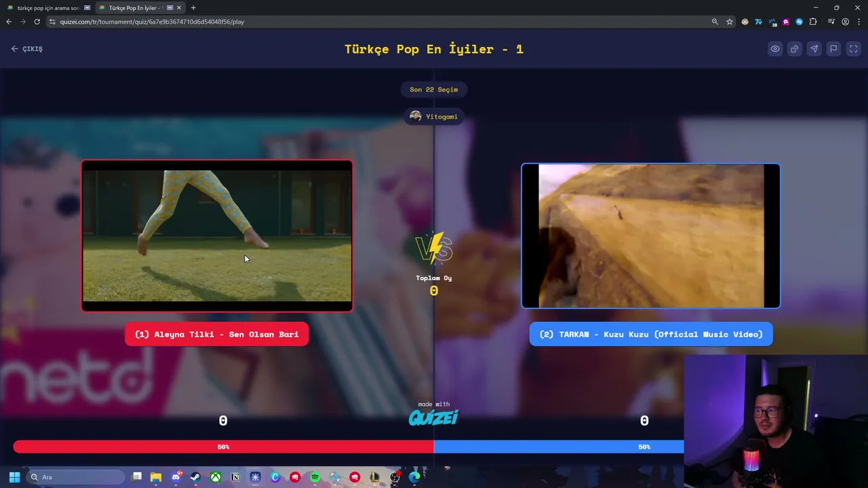Vote for TARKAN - Kuzu Kuzu
Viewport: 868px width, 488px height.
click(x=651, y=334)
